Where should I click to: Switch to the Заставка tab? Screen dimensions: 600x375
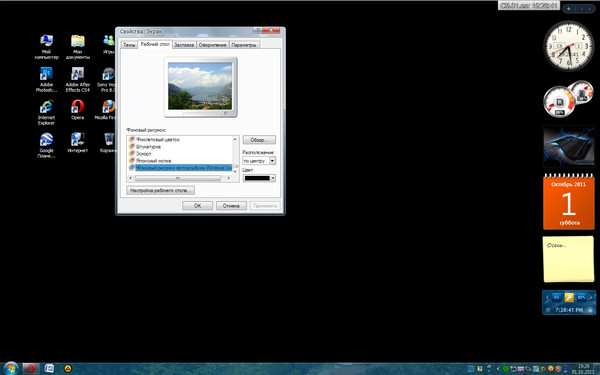[x=184, y=45]
